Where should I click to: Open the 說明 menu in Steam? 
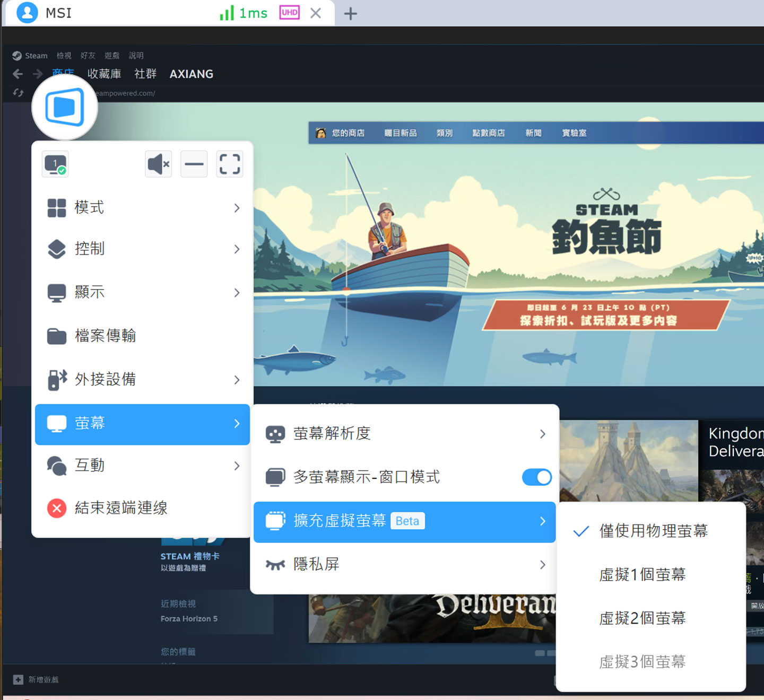click(x=136, y=56)
